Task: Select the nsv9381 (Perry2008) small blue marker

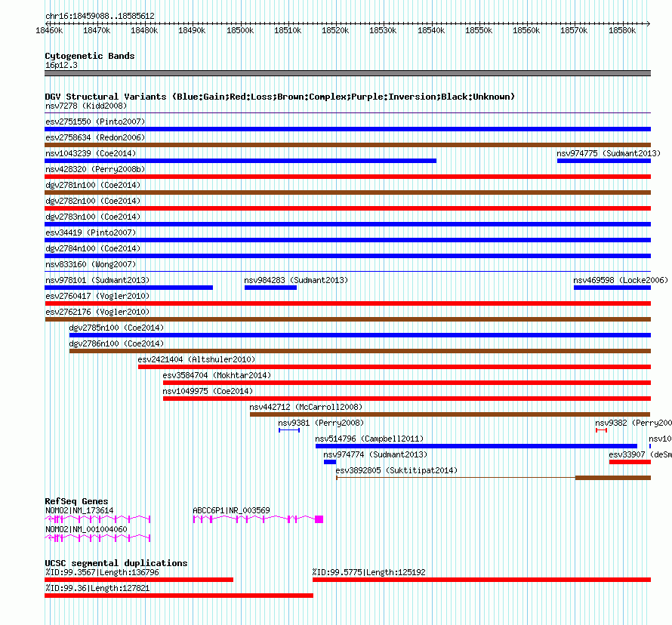Action: tap(289, 430)
